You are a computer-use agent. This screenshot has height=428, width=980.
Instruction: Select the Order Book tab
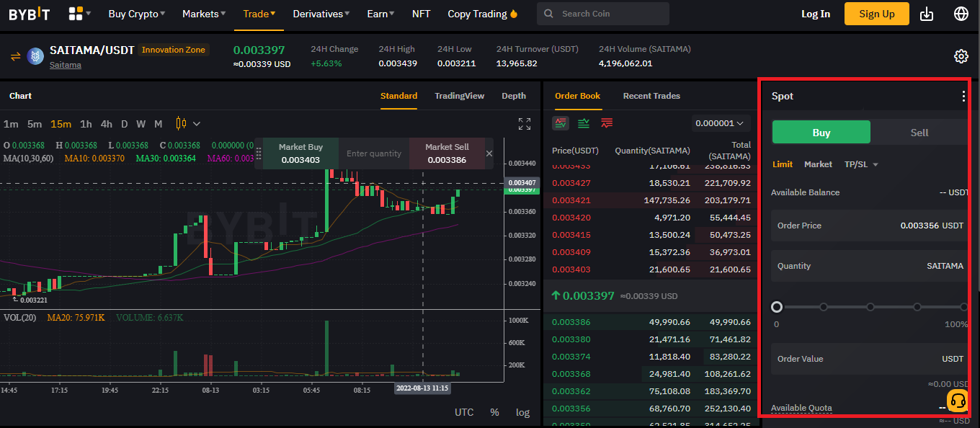click(x=577, y=96)
